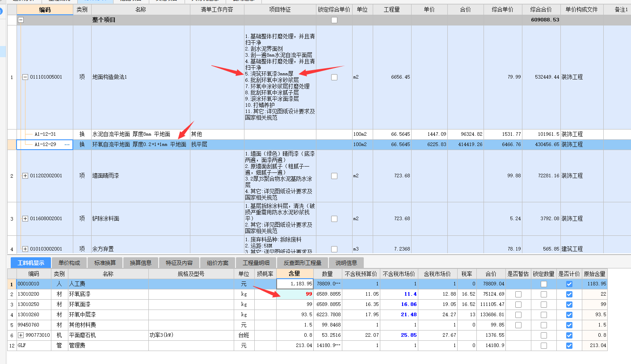Click quantity cell 6656.45
Image resolution: width=631 pixels, height=364 pixels.
392,77
